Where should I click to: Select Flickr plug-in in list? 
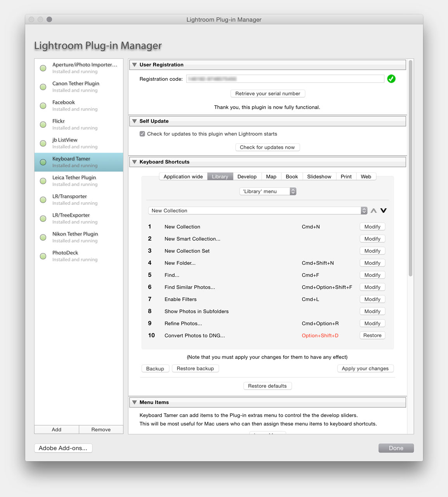point(79,125)
